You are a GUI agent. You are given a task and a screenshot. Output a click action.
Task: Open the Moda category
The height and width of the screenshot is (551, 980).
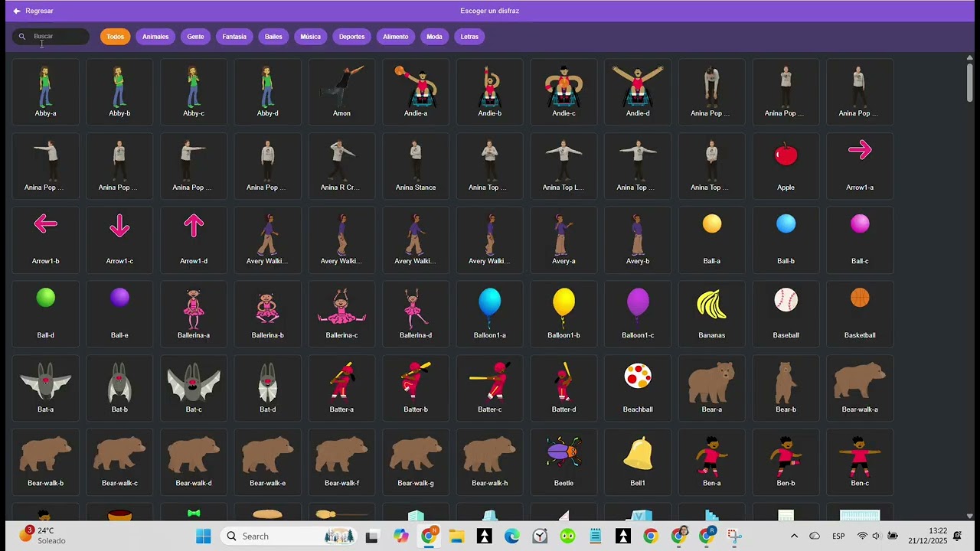pyautogui.click(x=435, y=36)
